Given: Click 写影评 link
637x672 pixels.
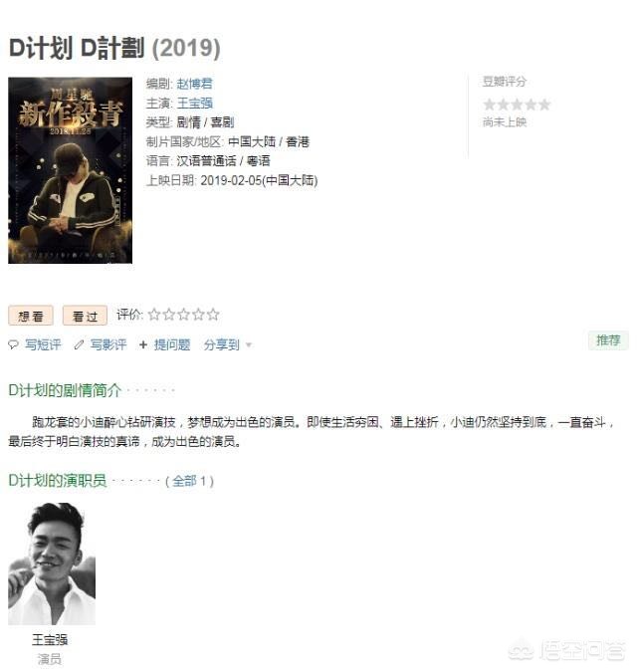Looking at the screenshot, I should [x=108, y=344].
